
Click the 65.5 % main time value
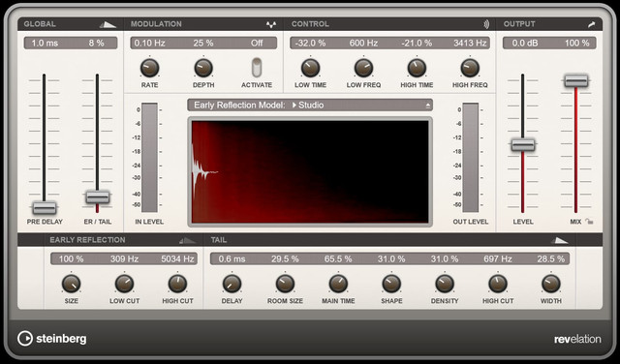[338, 259]
